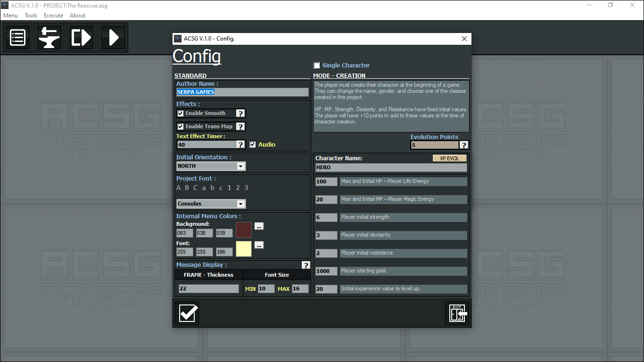Click the font blue value 186

[x=224, y=252]
